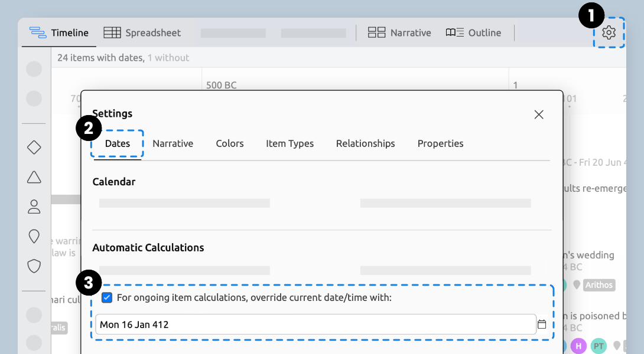
Task: Click the '1 without' items link
Action: 168,58
